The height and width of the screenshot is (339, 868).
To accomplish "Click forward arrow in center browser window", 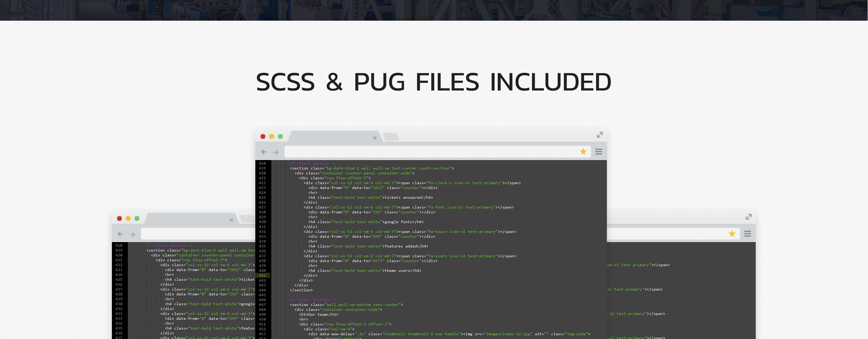I will point(276,153).
